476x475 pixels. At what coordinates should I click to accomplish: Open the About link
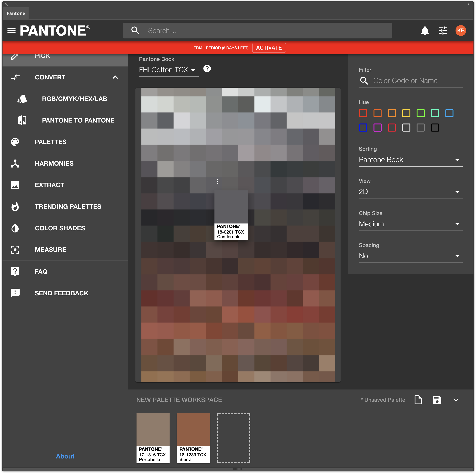tap(65, 456)
